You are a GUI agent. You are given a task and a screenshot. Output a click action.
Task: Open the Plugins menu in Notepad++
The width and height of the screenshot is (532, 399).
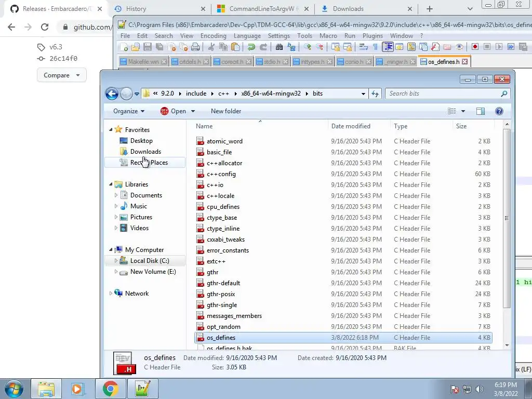(372, 36)
